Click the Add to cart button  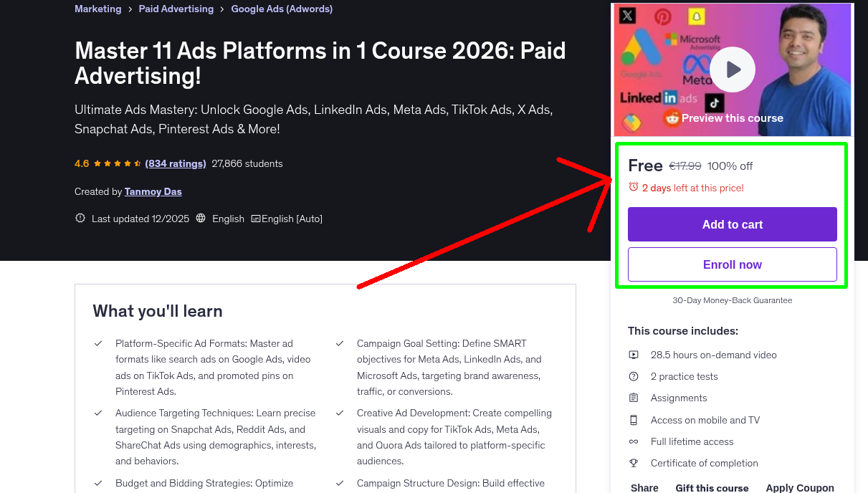pos(732,224)
